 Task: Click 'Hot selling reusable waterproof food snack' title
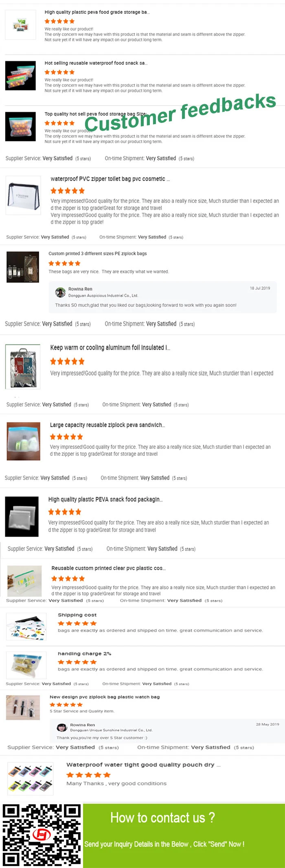[x=96, y=63]
